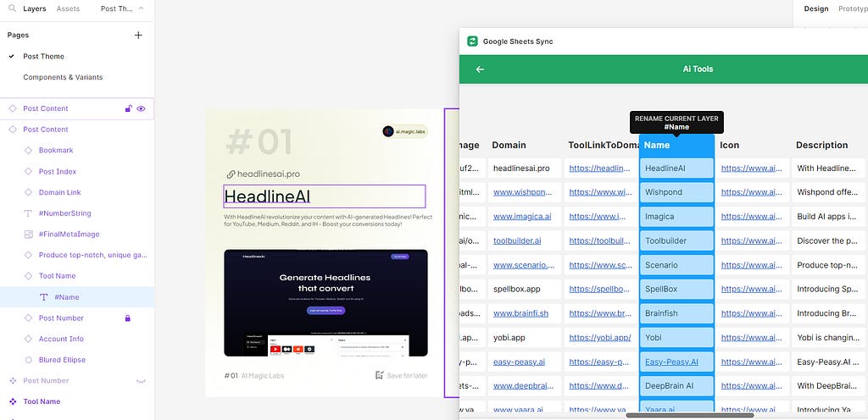The height and width of the screenshot is (420, 868).
Task: Open the Prototype tab
Action: point(853,8)
